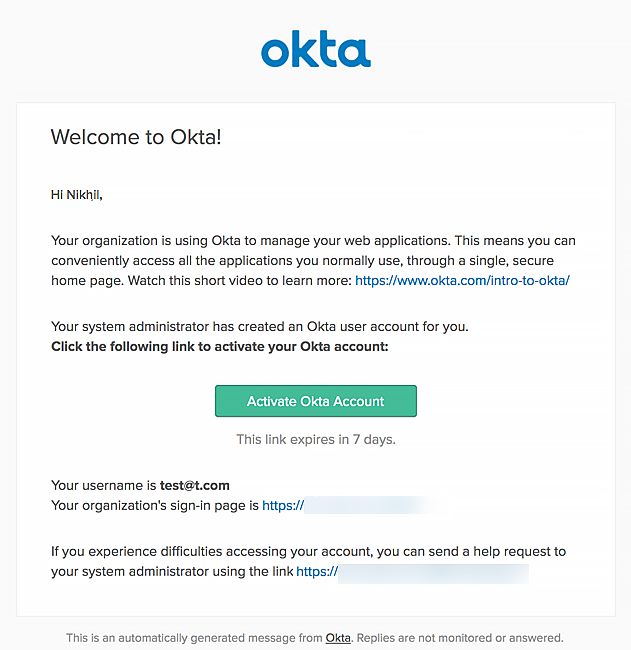Open the organization's sign-in page https link

(283, 505)
